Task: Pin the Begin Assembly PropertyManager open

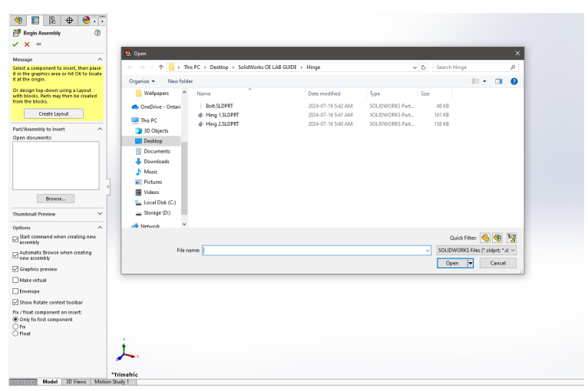Action: 38,44
